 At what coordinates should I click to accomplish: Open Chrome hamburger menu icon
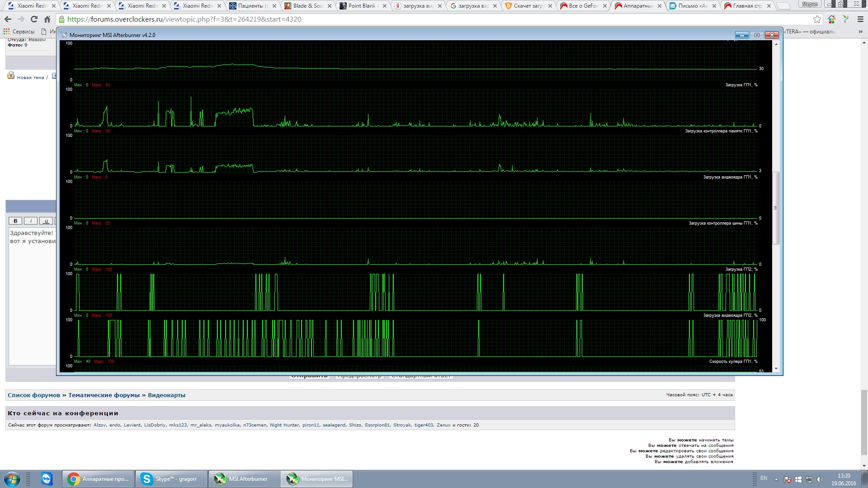coord(860,19)
